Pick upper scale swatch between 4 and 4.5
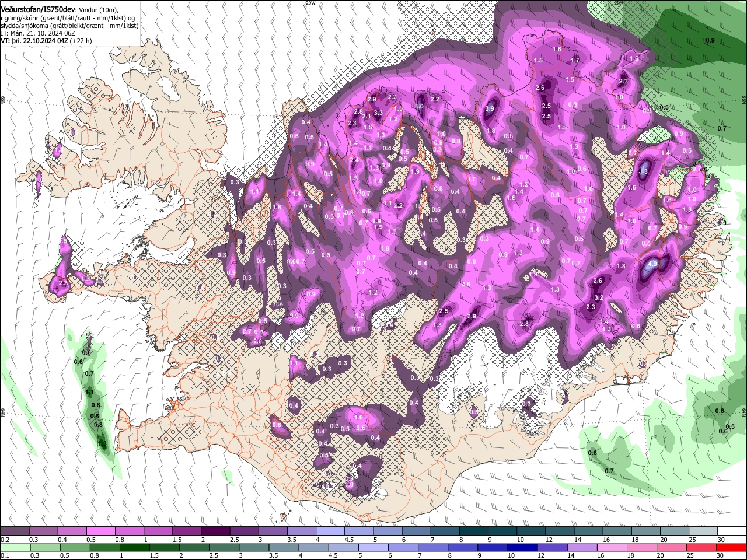Viewport: 747px width, 560px height. coord(330,531)
